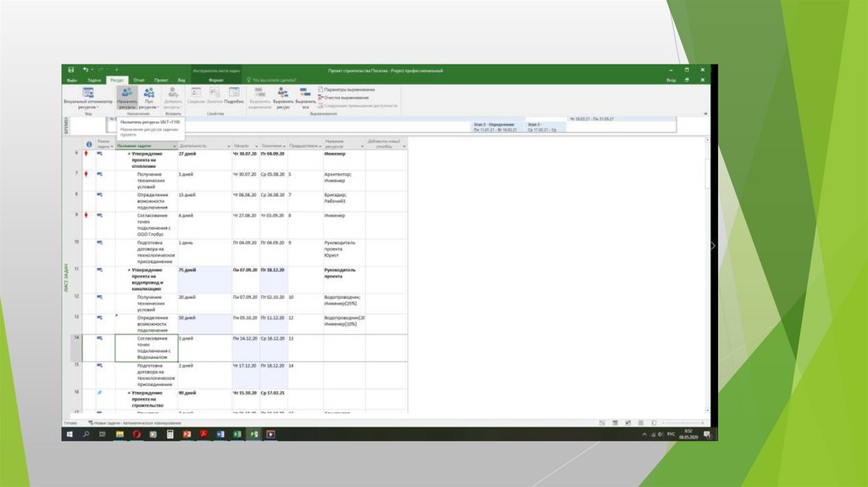This screenshot has height=487, width=868.
Task: Open the Отчет ribbon tab
Action: 139,80
